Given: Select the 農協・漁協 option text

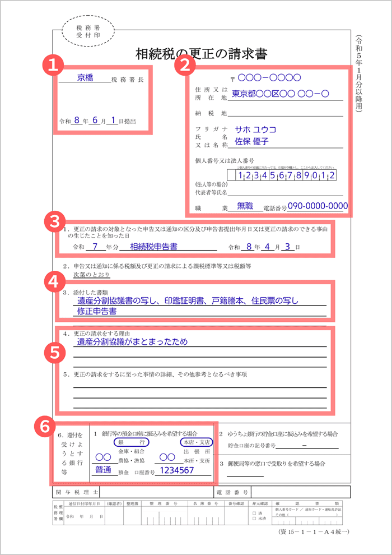Looking at the screenshot, I should pos(132,461).
